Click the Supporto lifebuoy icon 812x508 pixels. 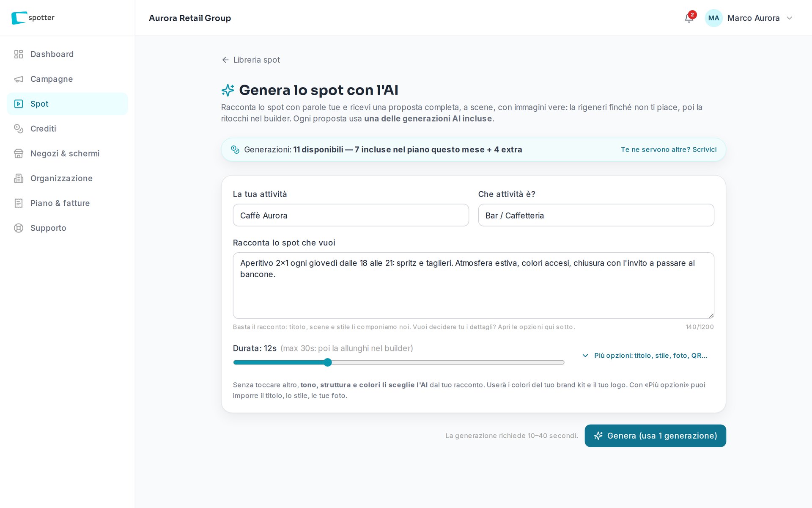coord(19,228)
